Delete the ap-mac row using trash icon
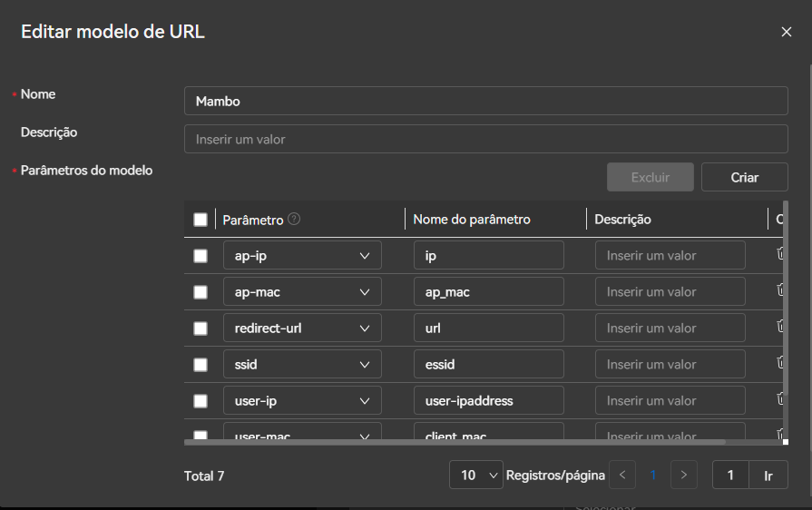 point(779,290)
